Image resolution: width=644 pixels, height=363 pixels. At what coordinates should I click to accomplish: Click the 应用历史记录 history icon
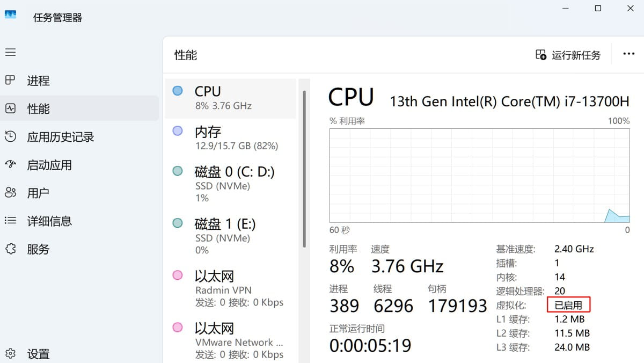11,136
